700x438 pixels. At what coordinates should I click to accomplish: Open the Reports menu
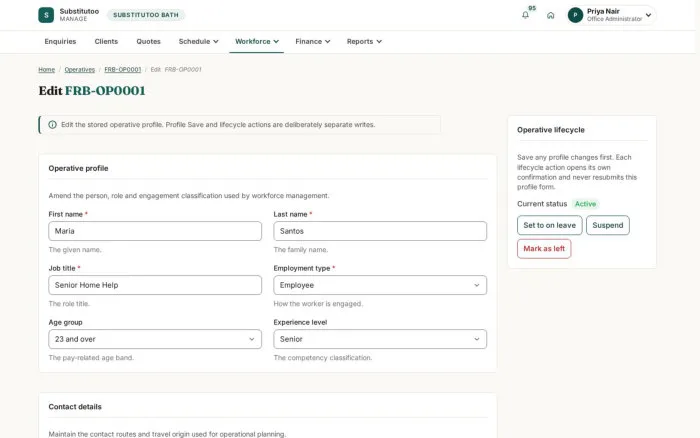click(x=364, y=42)
